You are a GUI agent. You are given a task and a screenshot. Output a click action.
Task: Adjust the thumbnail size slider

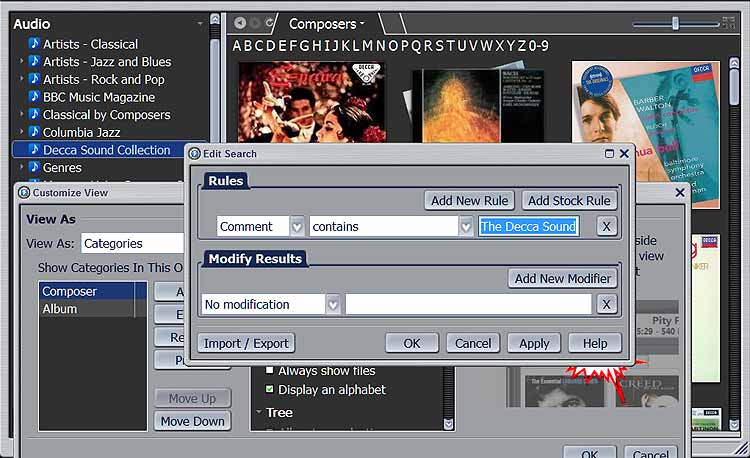click(675, 23)
